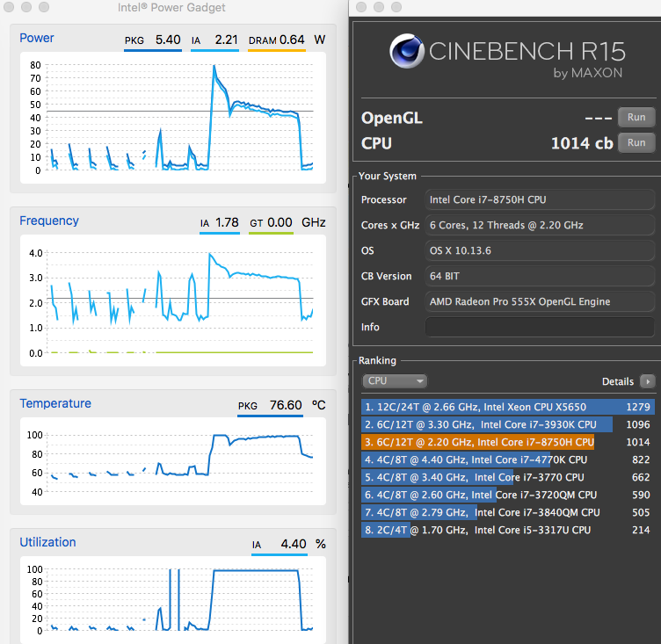The height and width of the screenshot is (644, 661).
Task: Click the Utilization section title
Action: coord(47,542)
